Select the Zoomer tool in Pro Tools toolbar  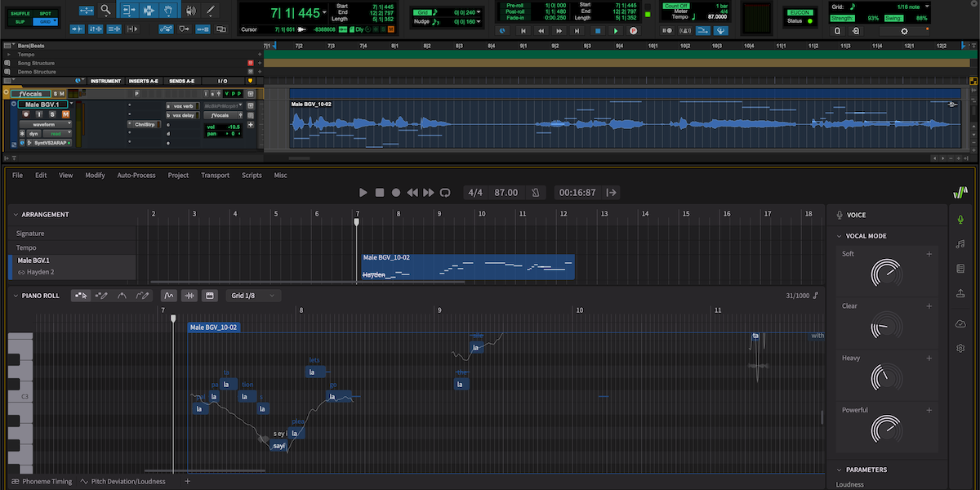(x=105, y=11)
